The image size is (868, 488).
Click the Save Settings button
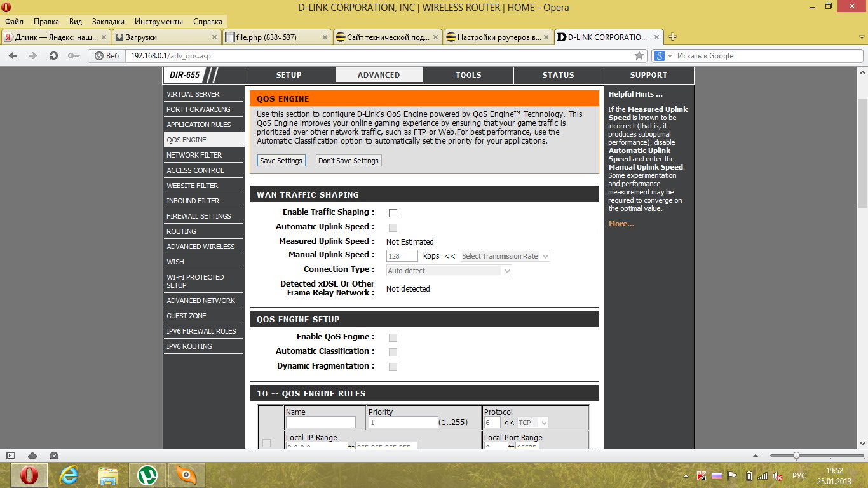coord(281,161)
